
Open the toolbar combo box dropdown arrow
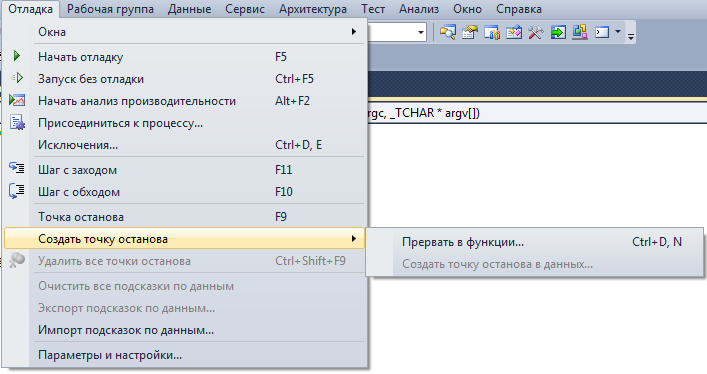coord(420,32)
